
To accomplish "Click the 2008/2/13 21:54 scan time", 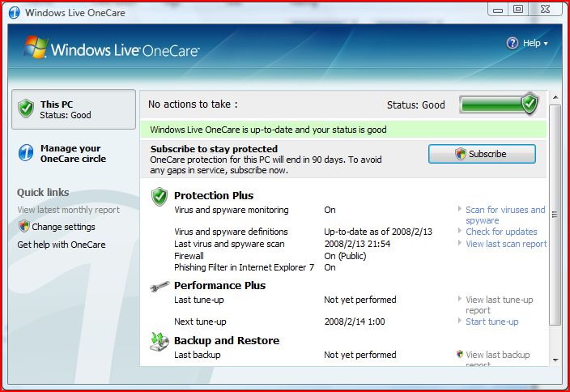I will click(357, 244).
